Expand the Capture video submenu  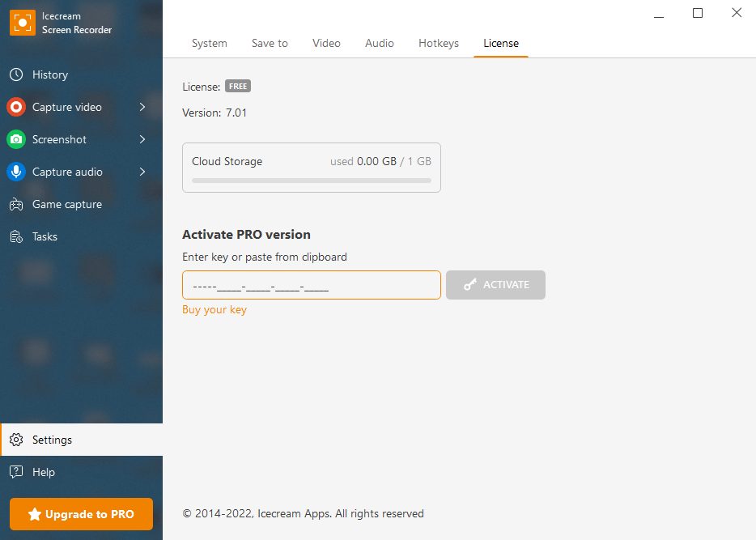click(x=142, y=107)
